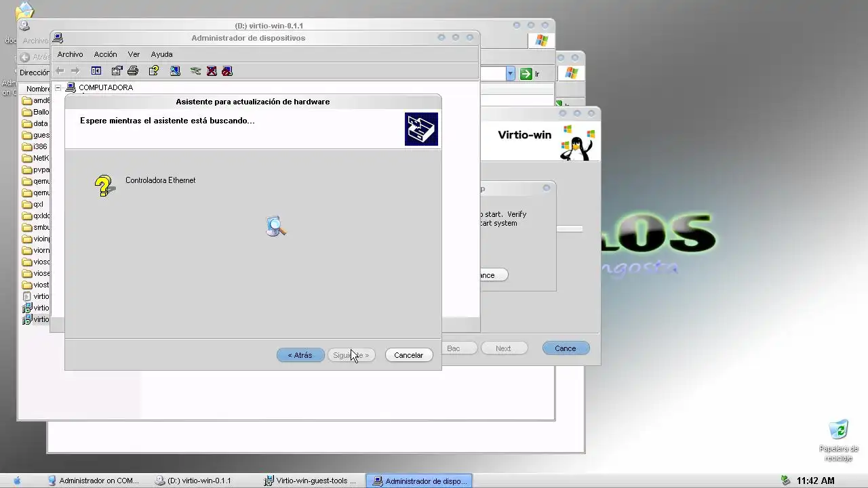Click the Disable device toolbar icon
868x488 pixels.
227,70
